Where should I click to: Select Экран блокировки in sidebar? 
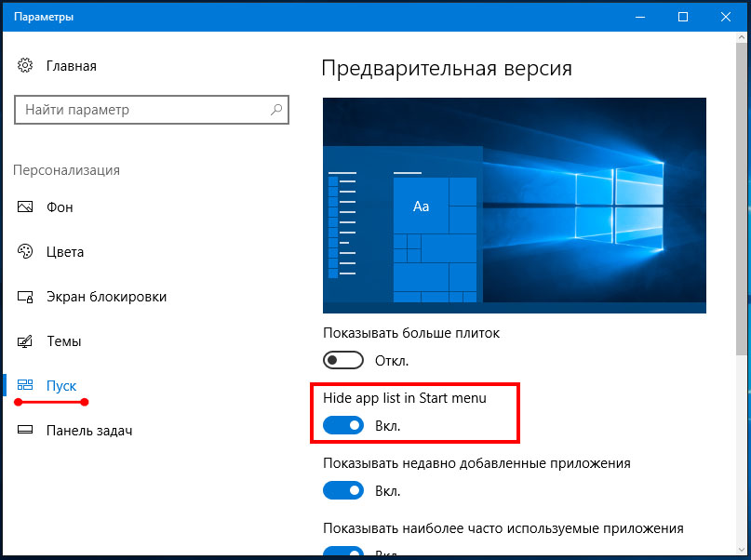(106, 297)
